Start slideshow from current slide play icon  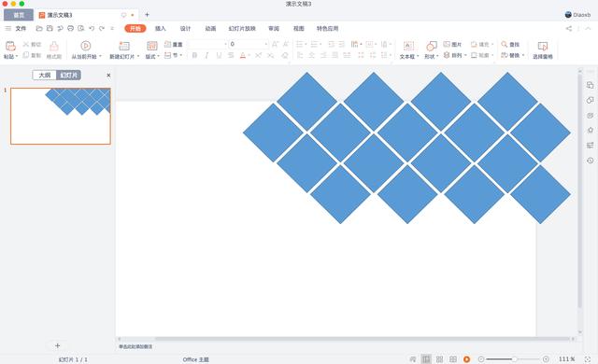86,46
